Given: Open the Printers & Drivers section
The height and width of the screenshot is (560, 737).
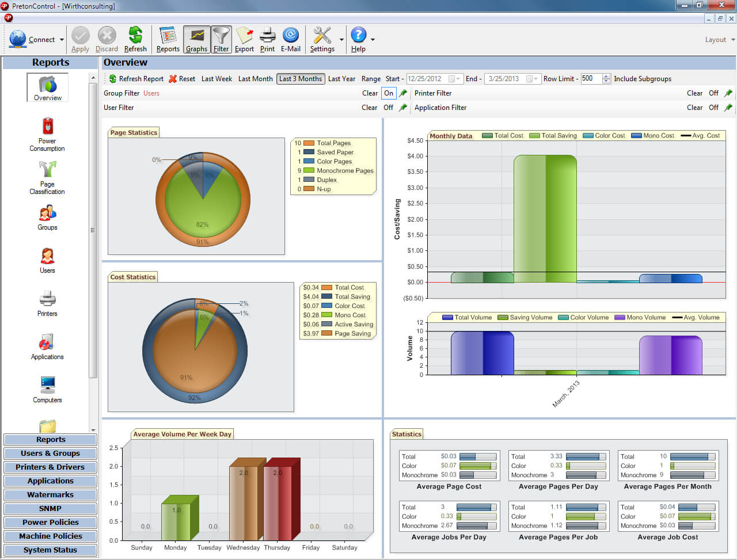Looking at the screenshot, I should pyautogui.click(x=50, y=467).
